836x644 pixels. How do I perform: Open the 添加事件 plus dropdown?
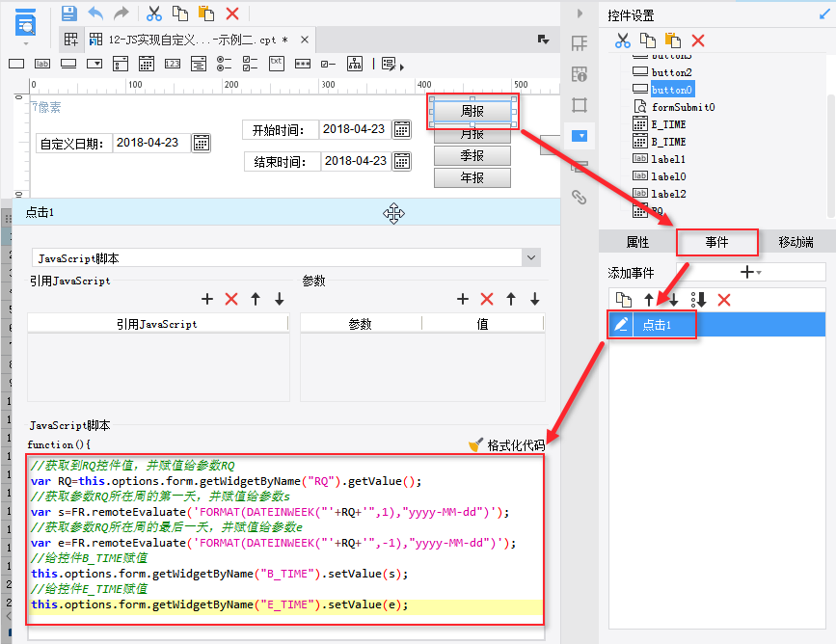coord(750,273)
